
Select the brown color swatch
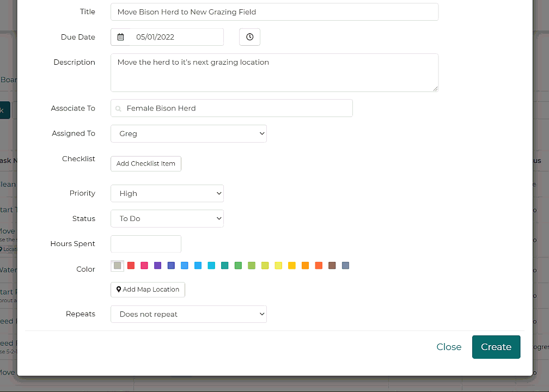tap(332, 266)
